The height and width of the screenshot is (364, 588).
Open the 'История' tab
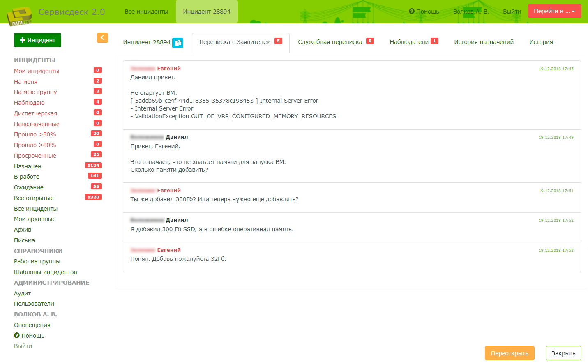coord(541,41)
